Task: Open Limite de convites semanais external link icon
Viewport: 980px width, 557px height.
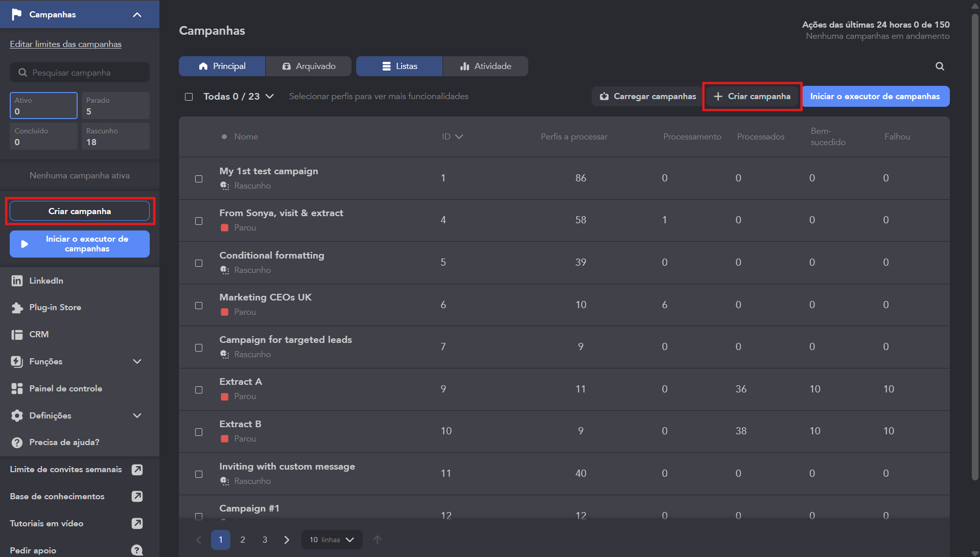Action: 137,469
